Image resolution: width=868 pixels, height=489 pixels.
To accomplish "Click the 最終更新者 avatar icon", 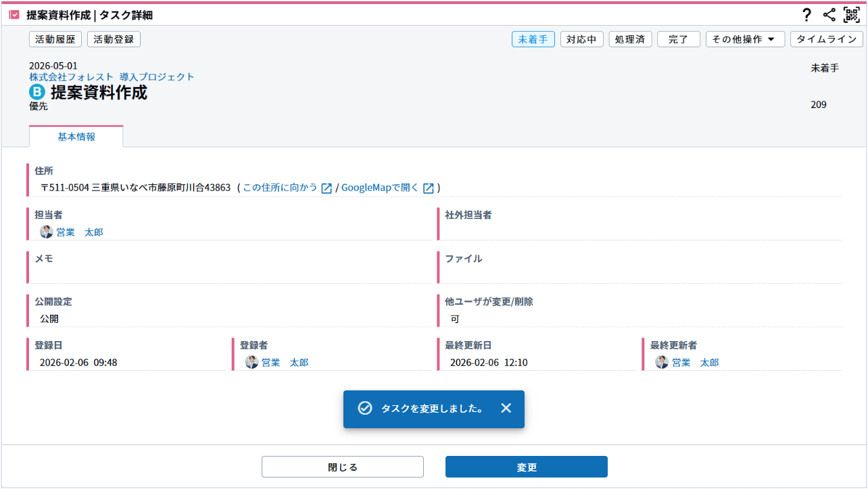I will [x=662, y=362].
